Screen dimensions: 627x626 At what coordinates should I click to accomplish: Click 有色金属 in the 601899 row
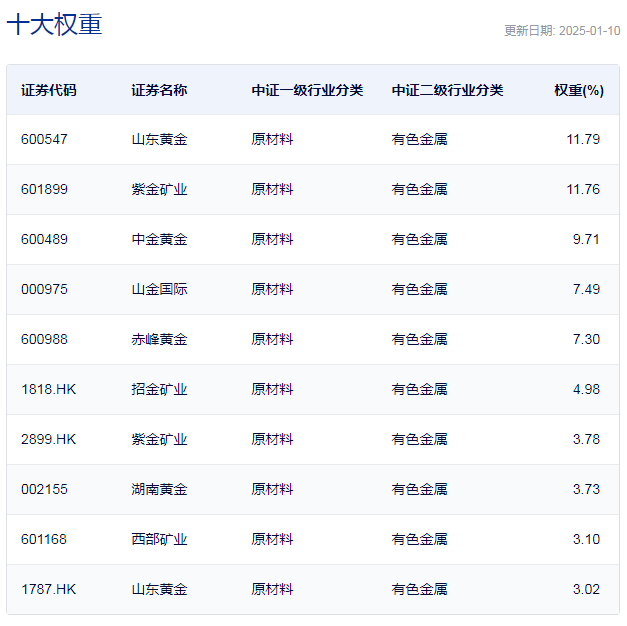click(x=419, y=189)
